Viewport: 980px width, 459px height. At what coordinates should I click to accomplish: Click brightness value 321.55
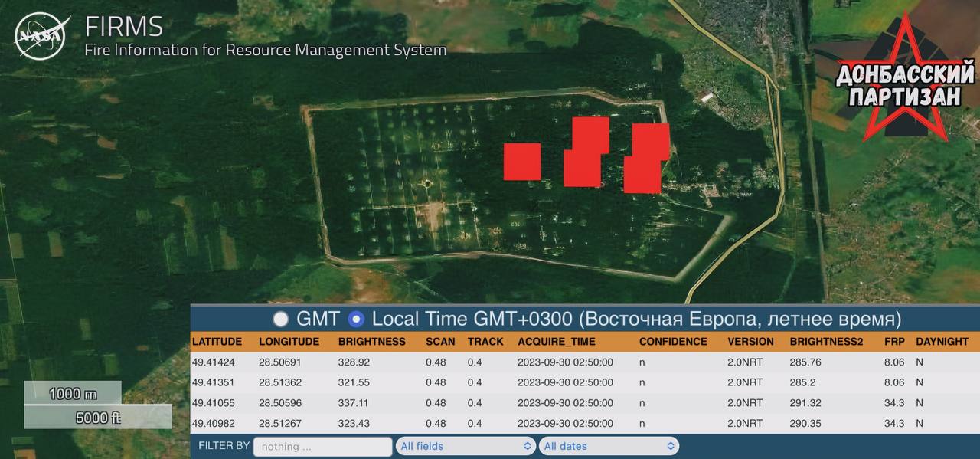(354, 382)
